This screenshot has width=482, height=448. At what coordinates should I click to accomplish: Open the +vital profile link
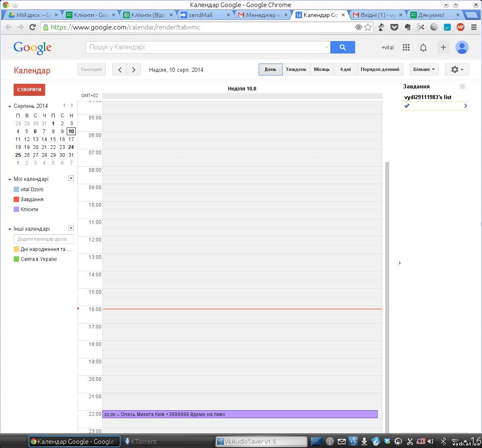coord(388,47)
